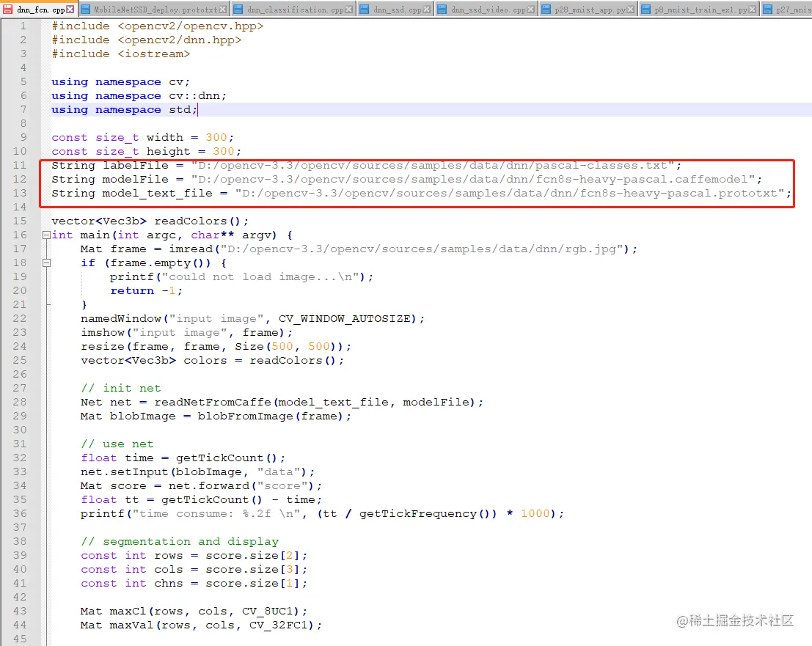
Task: Click the blobFromImage(frame) call
Action: 274,416
